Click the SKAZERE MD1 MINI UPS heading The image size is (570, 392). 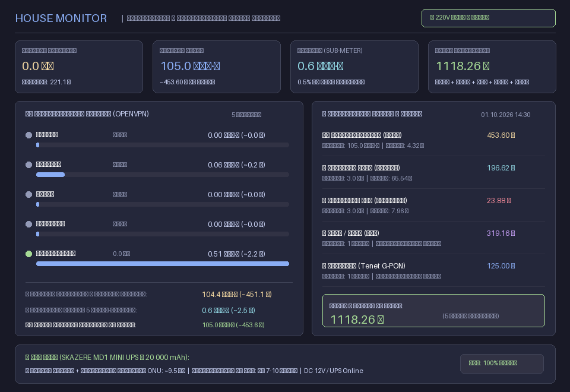(107, 358)
